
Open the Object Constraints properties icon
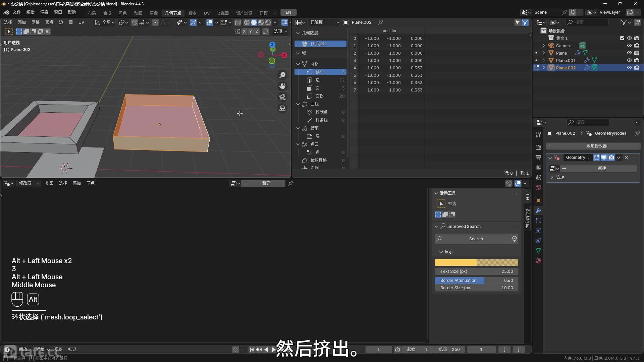[538, 241]
